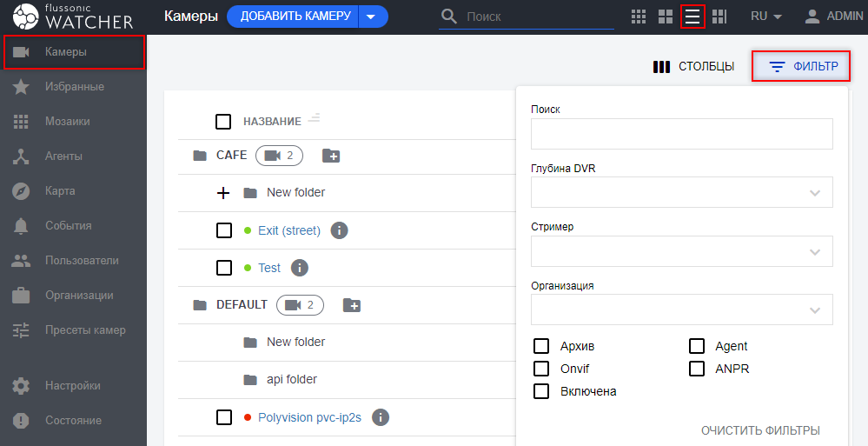Enable the Архив filter checkbox
The height and width of the screenshot is (446, 868).
541,346
